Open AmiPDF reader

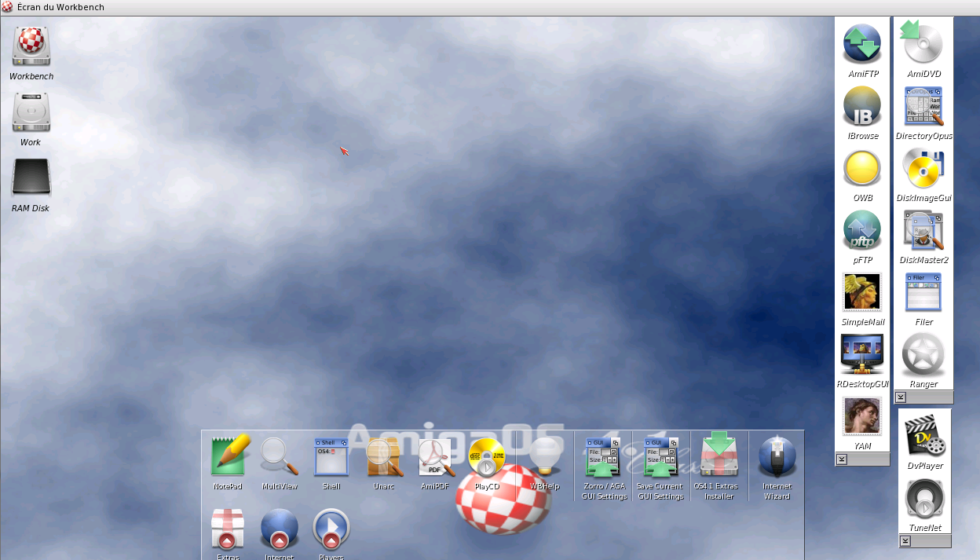[x=436, y=457]
